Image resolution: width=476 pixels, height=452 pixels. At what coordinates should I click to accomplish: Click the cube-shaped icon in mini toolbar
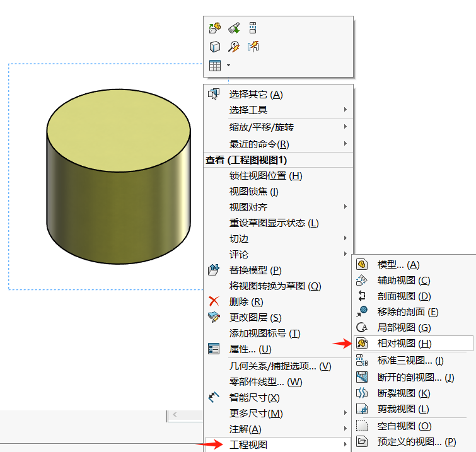(214, 47)
